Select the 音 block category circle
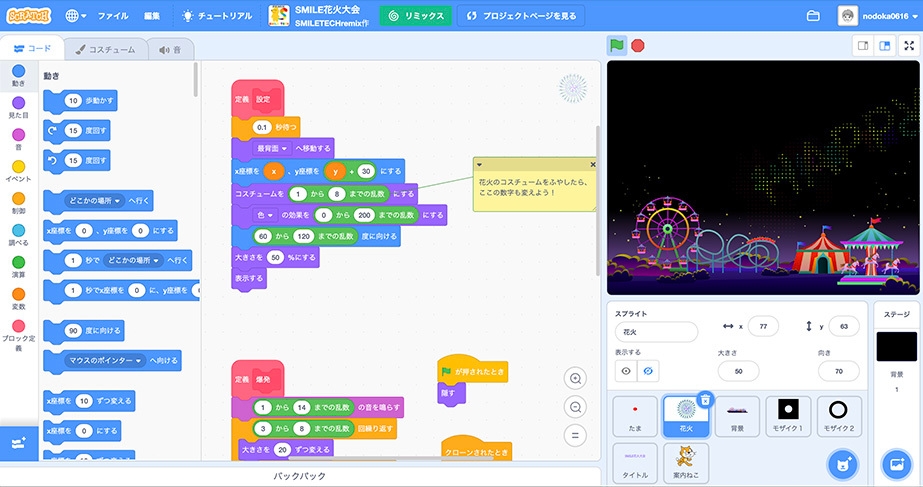Image resolution: width=923 pixels, height=487 pixels. 19,135
